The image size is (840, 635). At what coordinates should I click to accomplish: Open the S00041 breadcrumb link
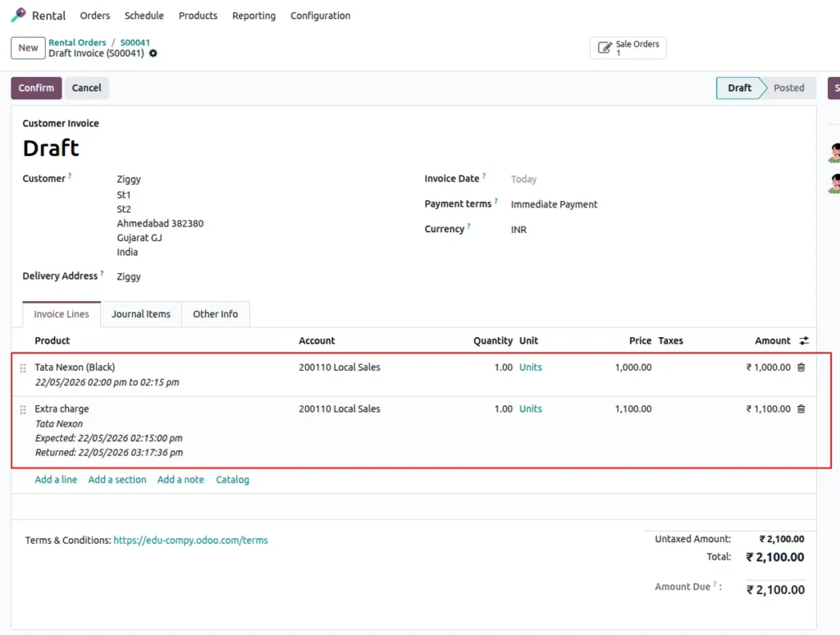pos(135,43)
